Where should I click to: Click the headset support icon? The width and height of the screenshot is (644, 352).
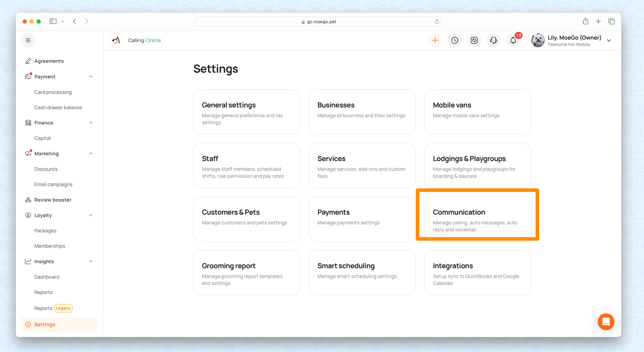click(x=493, y=40)
